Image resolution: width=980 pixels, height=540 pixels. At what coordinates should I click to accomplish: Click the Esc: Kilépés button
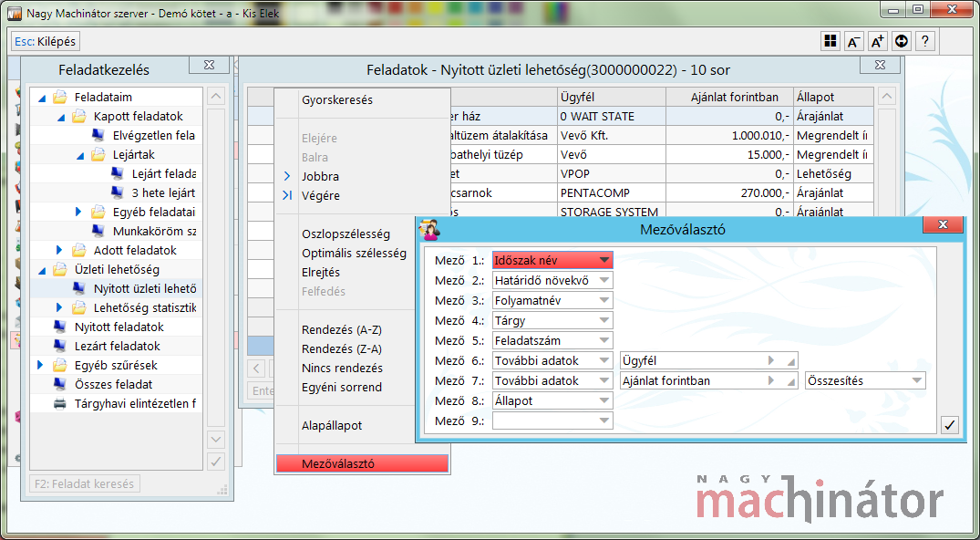click(46, 42)
